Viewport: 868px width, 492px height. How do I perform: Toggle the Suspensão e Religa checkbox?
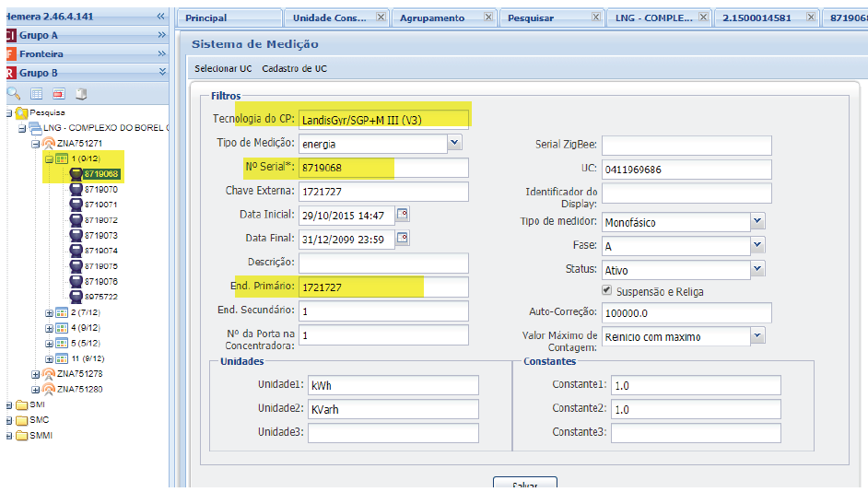[x=606, y=291]
